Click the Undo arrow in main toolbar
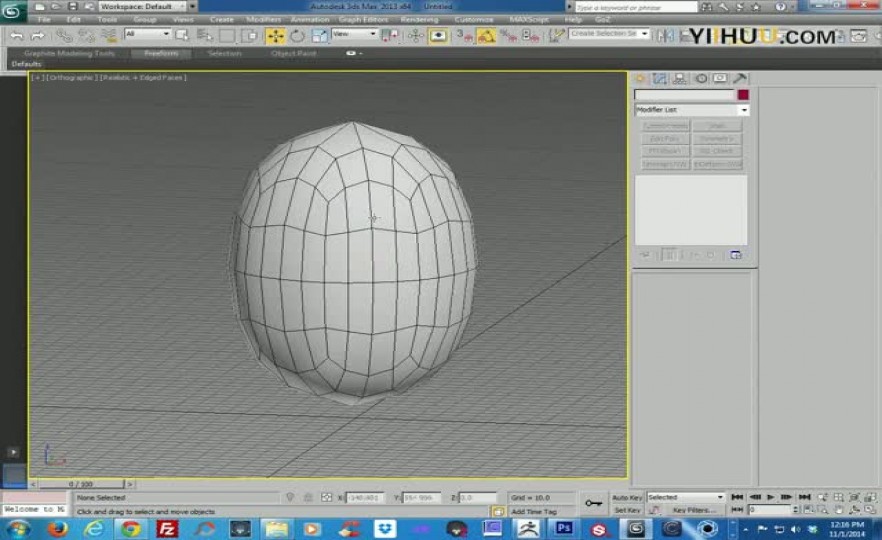This screenshot has width=882, height=540. point(17,36)
